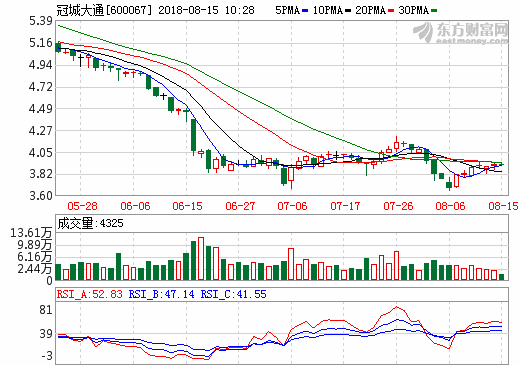Click the 20PMA legend label
Image resolution: width=520 pixels, height=365 pixels.
point(370,10)
